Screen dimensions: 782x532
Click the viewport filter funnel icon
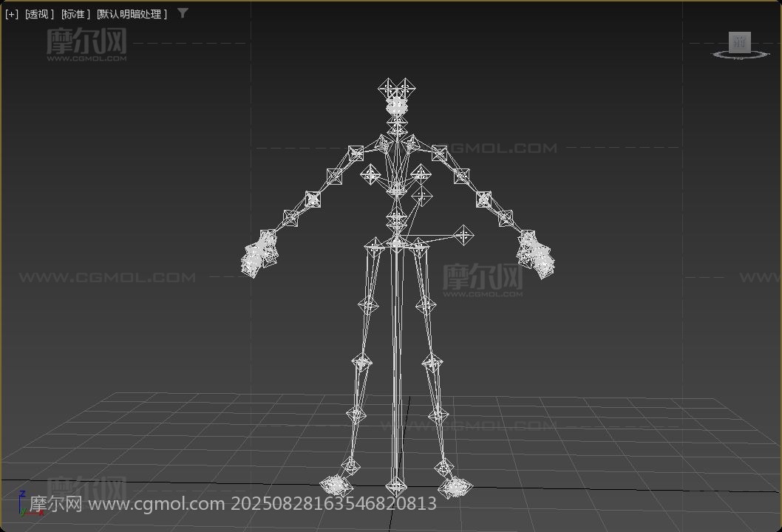(x=183, y=13)
